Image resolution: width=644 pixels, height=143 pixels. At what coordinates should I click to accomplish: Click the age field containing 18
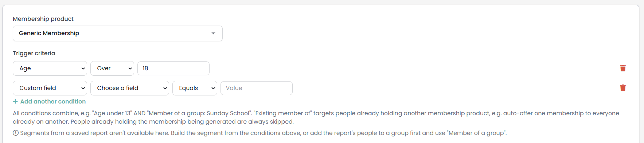click(x=173, y=68)
